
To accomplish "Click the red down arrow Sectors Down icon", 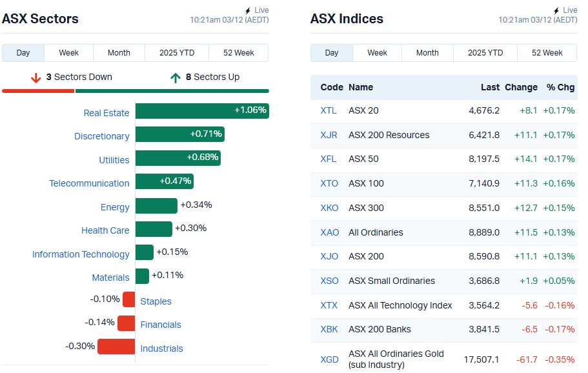I will coord(36,77).
